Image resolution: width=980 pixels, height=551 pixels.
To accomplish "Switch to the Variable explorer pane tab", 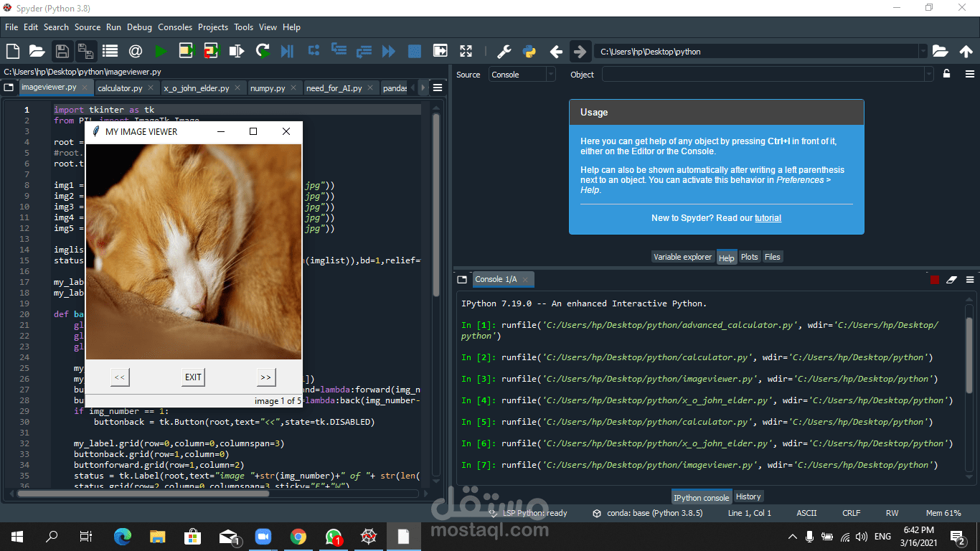I will (x=683, y=257).
